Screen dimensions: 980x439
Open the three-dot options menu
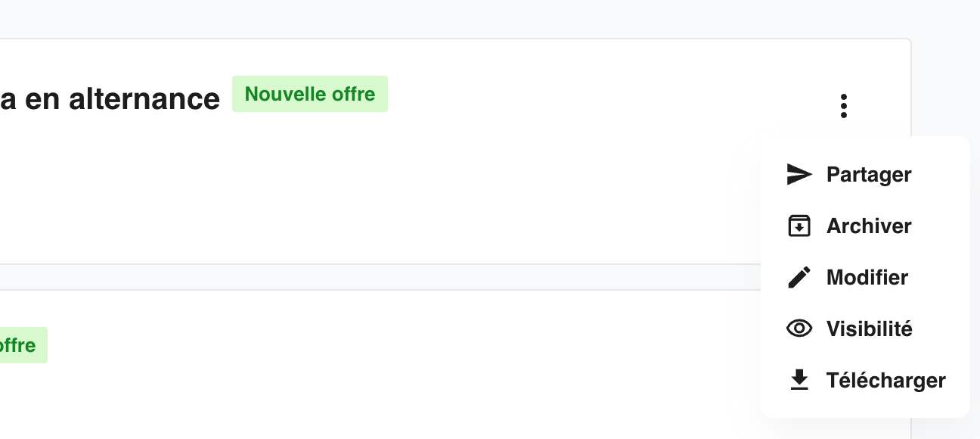(844, 106)
